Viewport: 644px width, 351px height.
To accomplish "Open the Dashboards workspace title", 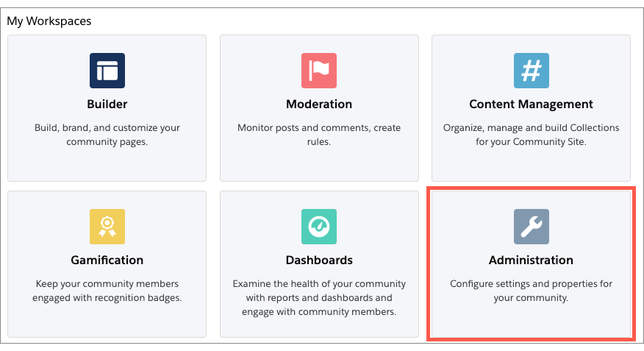I will 319,260.
